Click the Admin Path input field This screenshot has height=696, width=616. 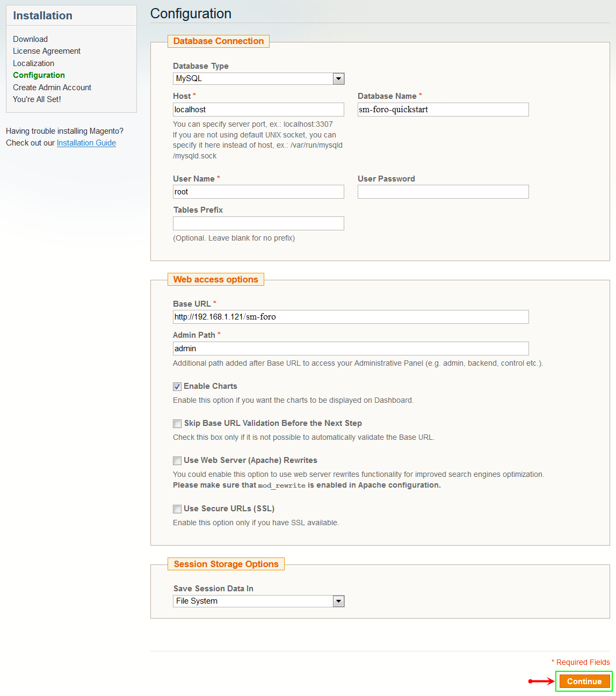point(351,349)
